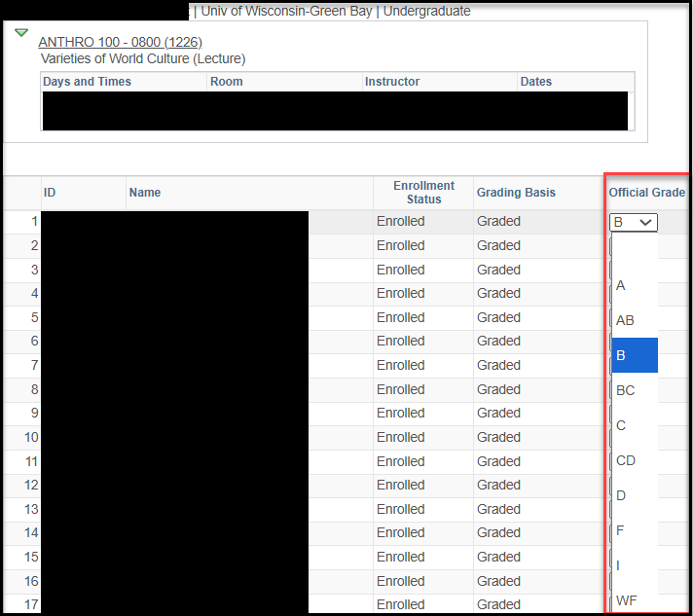Sort by the Name column header
This screenshot has height=616, width=693.
coord(145,193)
